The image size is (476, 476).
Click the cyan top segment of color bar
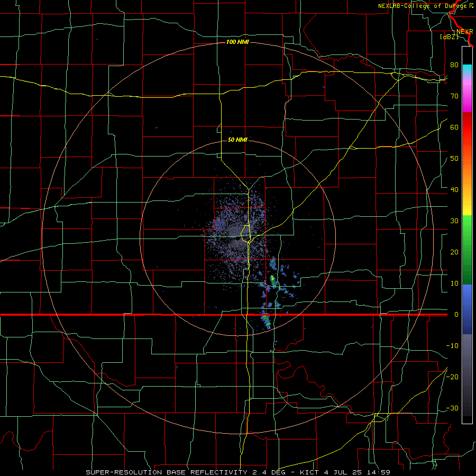tap(467, 68)
